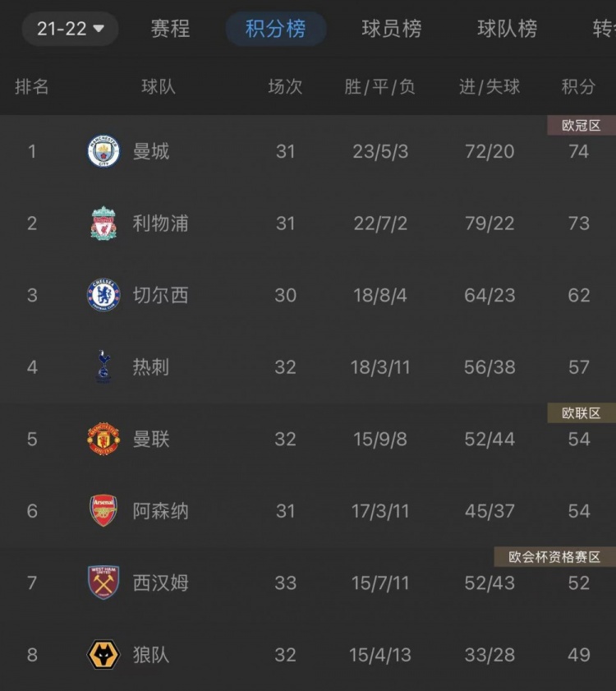Switch to the 赛程 tab
Screen dimensions: 616x691
pyautogui.click(x=170, y=29)
